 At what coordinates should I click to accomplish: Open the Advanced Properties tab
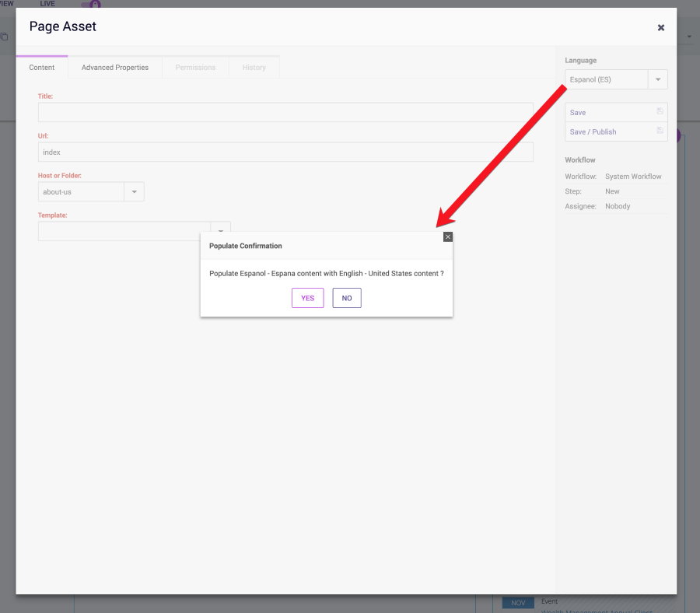click(115, 68)
